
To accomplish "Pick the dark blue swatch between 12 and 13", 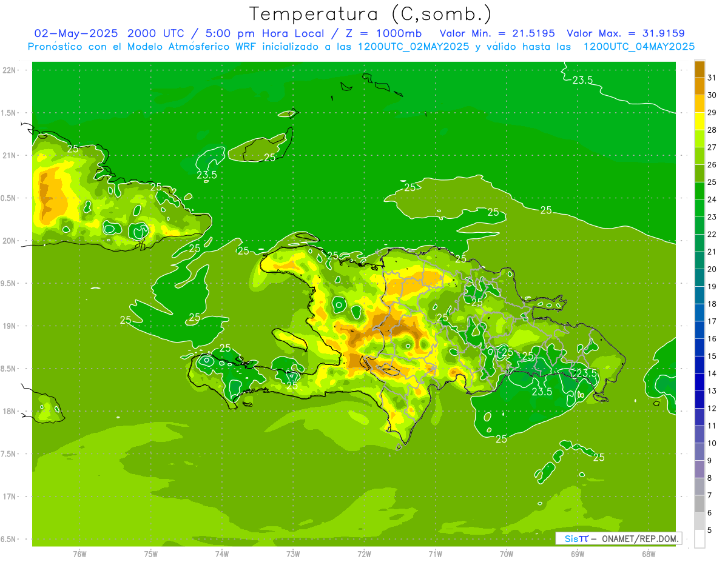I will 699,400.
